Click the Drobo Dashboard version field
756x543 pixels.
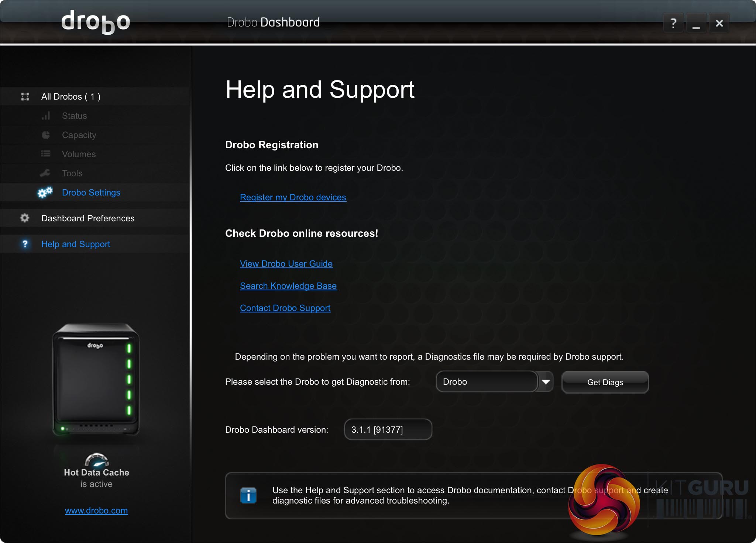coord(388,429)
